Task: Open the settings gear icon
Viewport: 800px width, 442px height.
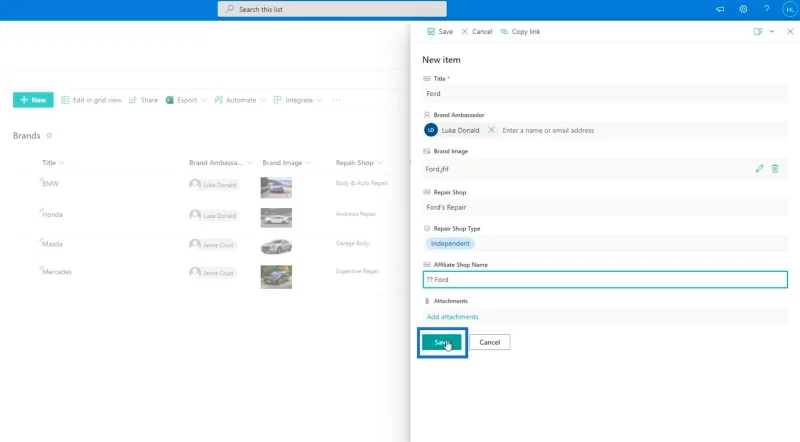Action: pyautogui.click(x=743, y=9)
